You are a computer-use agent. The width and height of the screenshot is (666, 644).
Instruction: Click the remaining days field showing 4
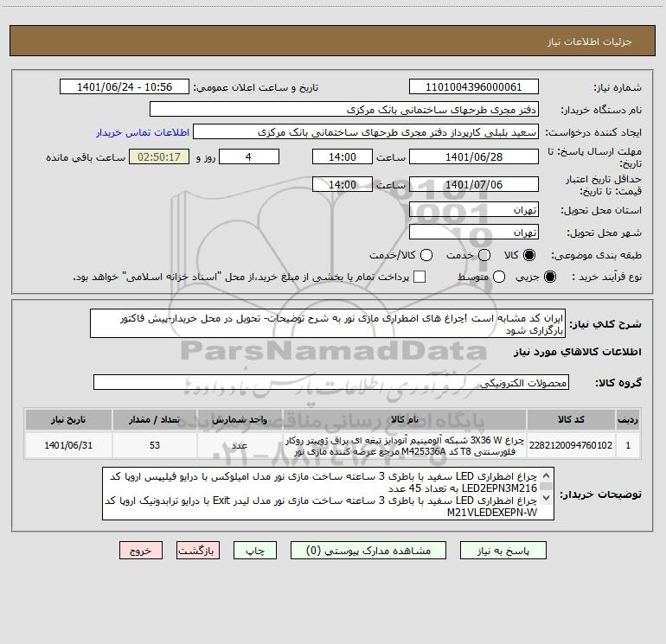pyautogui.click(x=249, y=156)
